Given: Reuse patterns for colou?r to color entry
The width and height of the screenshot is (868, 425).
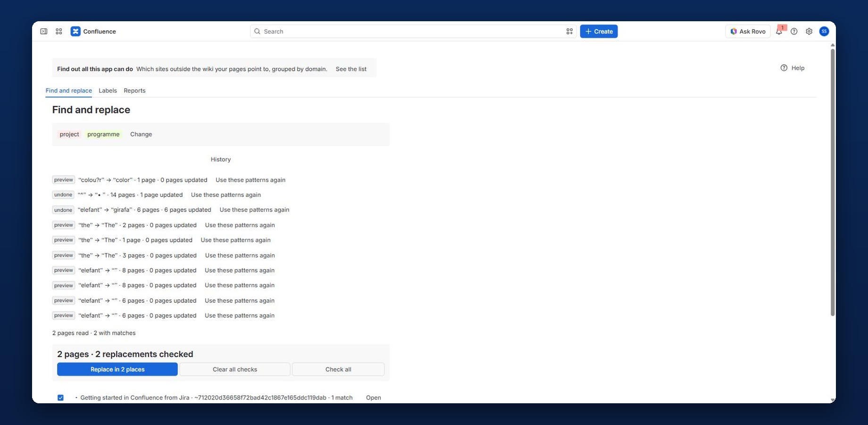Looking at the screenshot, I should click(250, 180).
